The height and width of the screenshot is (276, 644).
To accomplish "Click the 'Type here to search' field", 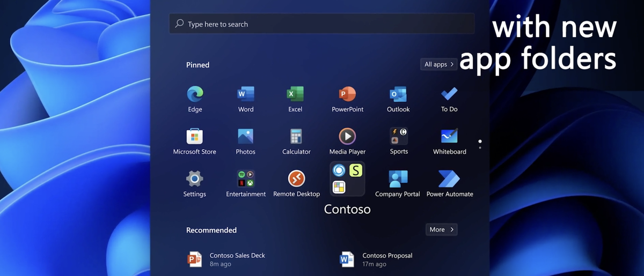I will [x=322, y=24].
